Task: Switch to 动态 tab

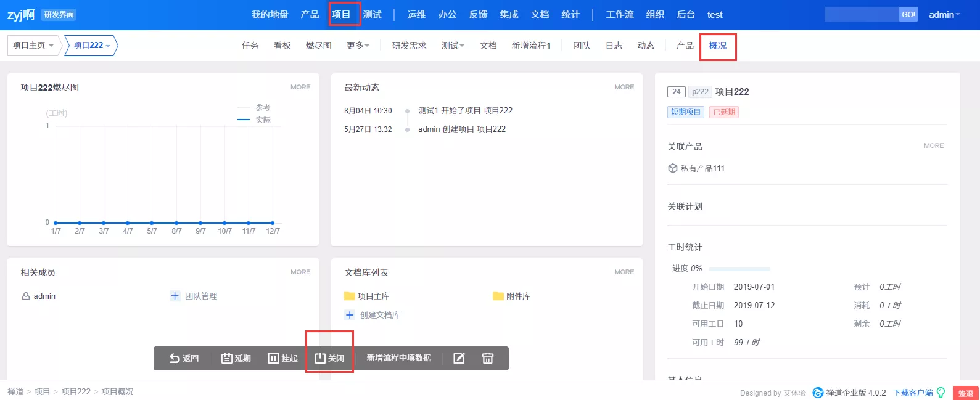Action: [646, 46]
